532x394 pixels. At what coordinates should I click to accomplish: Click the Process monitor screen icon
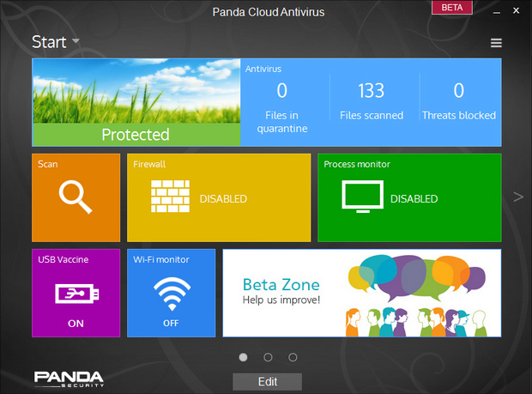[x=363, y=197]
